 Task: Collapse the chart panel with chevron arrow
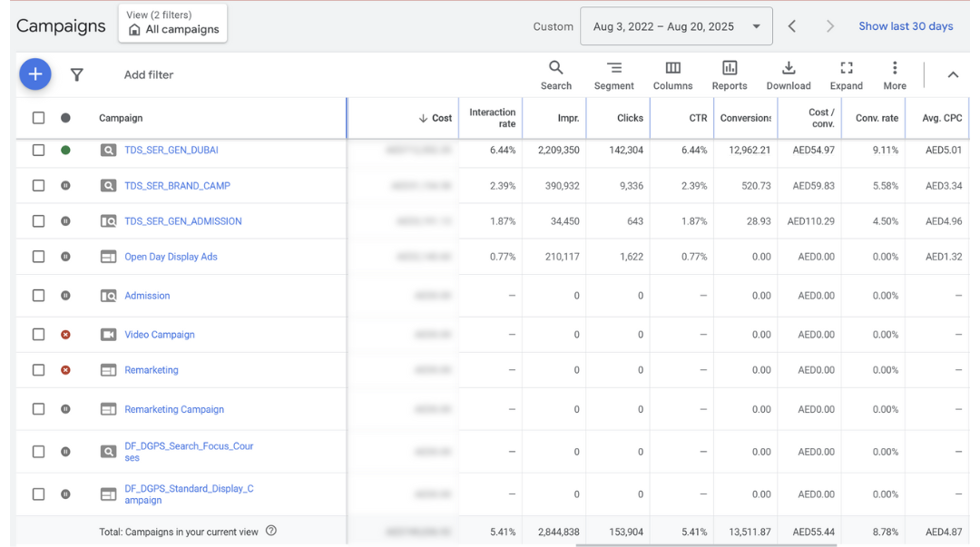953,75
